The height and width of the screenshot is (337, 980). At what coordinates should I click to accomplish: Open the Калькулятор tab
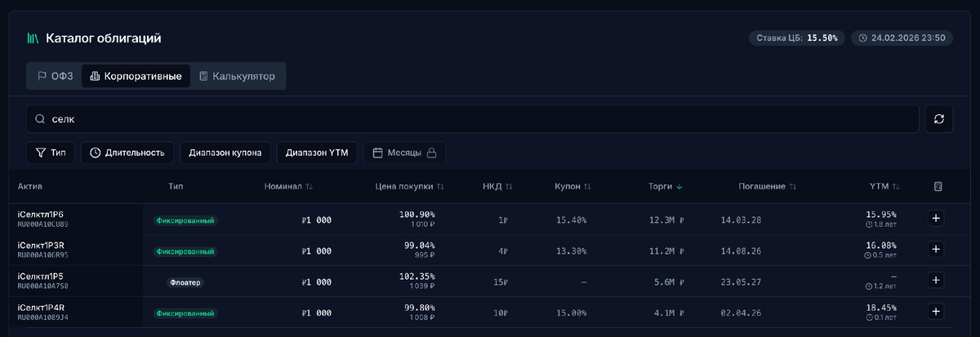pos(237,76)
